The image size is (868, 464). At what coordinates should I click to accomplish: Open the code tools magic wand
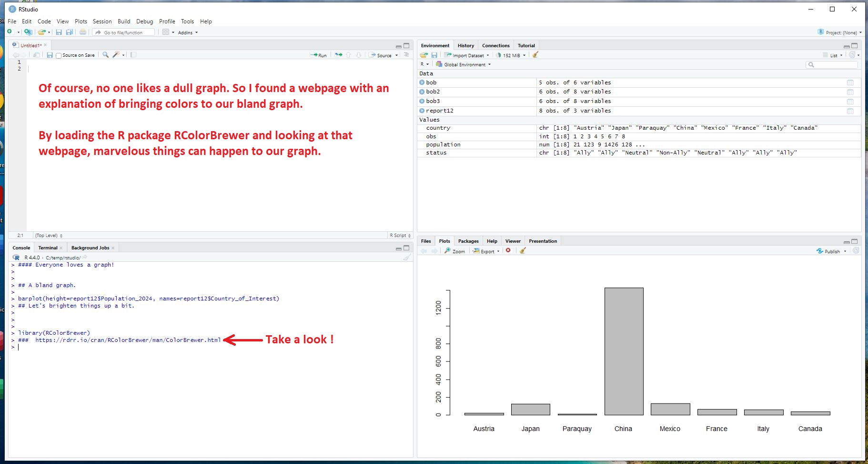point(116,55)
